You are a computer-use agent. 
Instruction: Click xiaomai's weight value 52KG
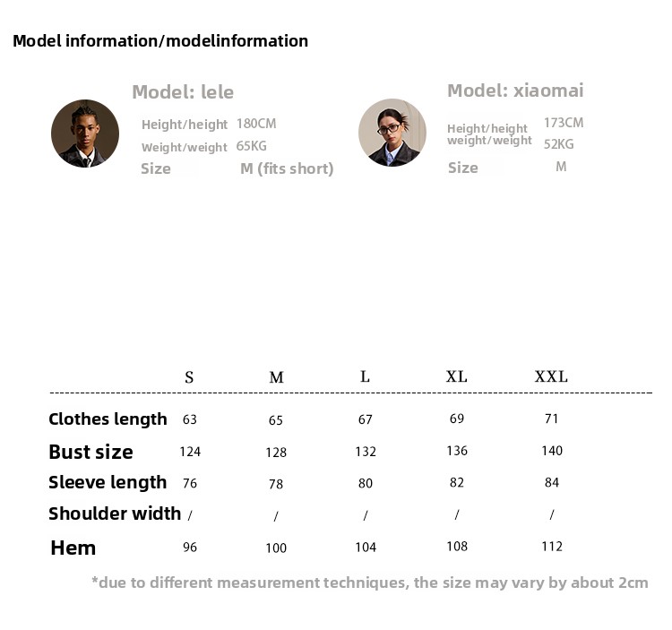(559, 143)
